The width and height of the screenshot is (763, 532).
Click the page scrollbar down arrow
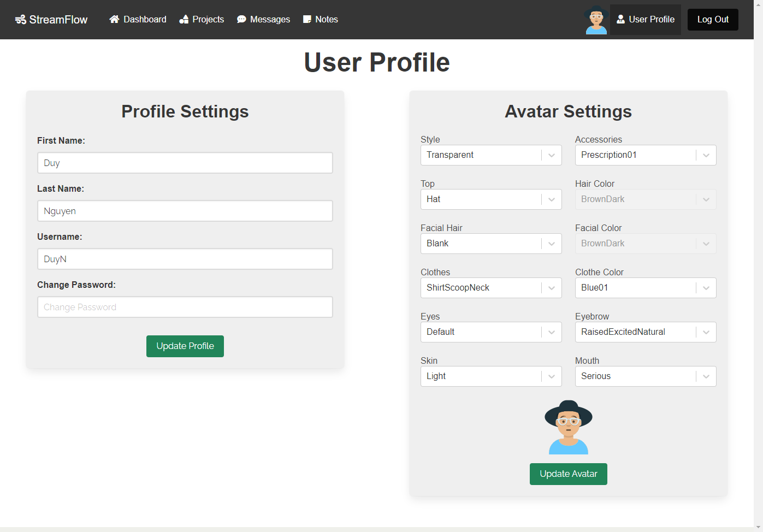pos(758,527)
